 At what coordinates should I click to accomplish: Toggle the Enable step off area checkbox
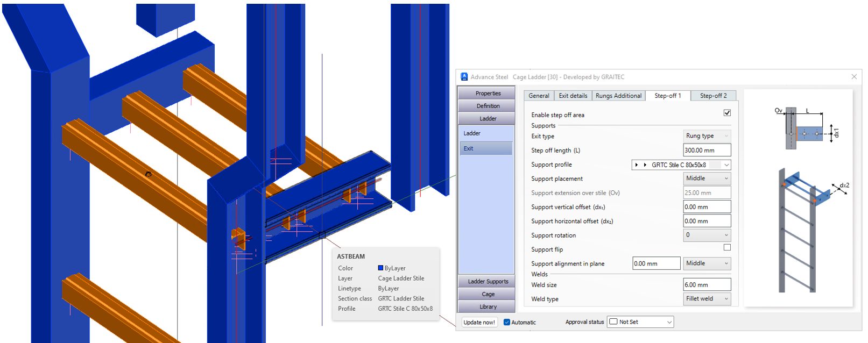(x=727, y=113)
